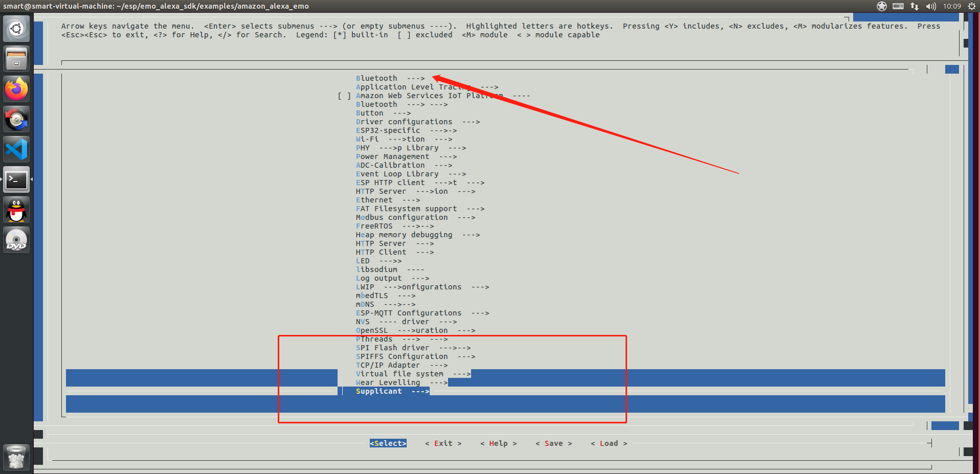Select the PThreads entry
This screenshot has width=980, height=474.
(x=402, y=339)
